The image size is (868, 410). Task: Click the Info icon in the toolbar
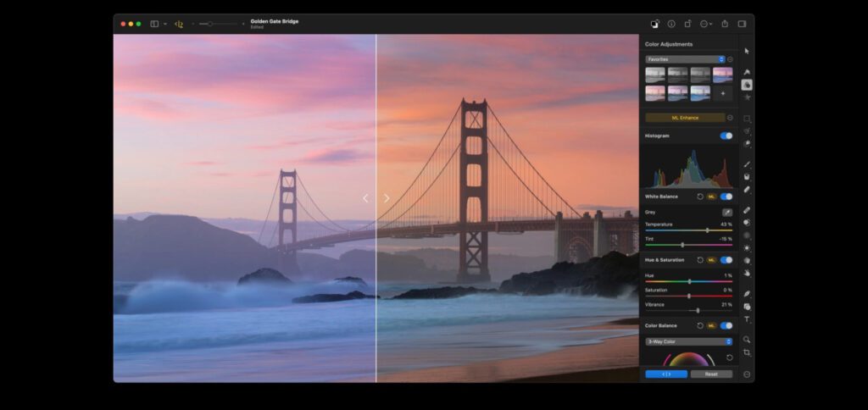click(x=671, y=24)
